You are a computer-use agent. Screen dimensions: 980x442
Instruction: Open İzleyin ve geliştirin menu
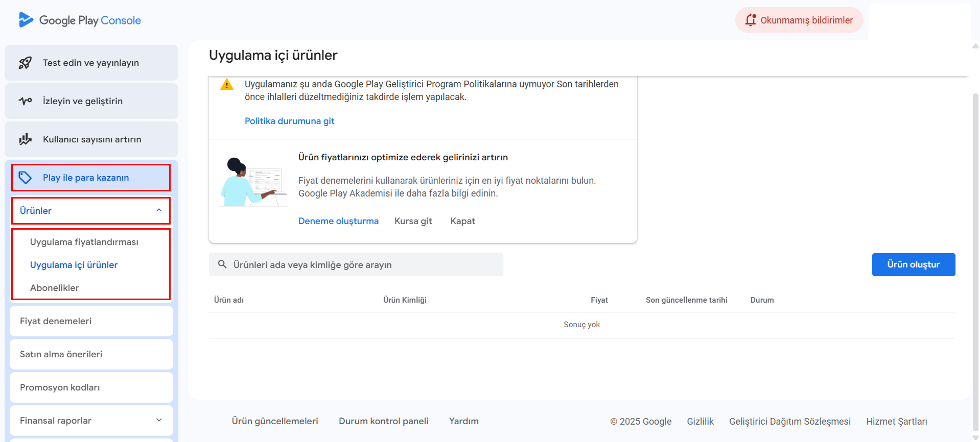click(x=91, y=101)
